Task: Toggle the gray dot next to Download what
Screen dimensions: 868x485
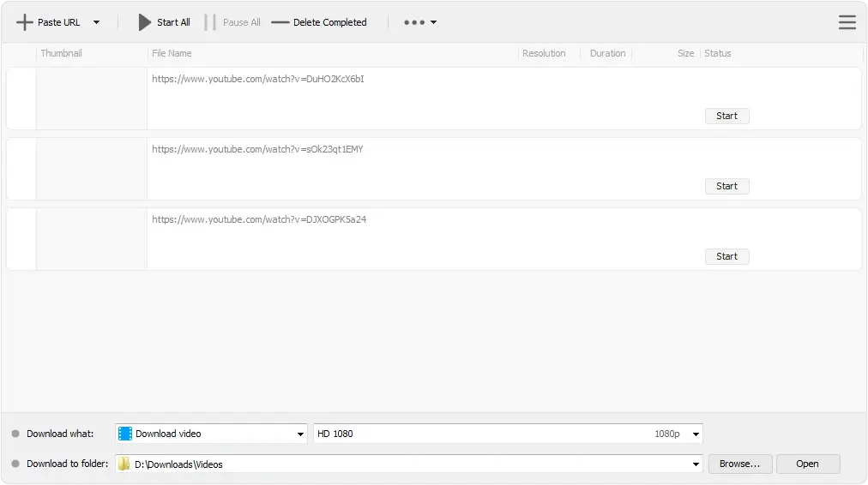Action: pyautogui.click(x=15, y=434)
